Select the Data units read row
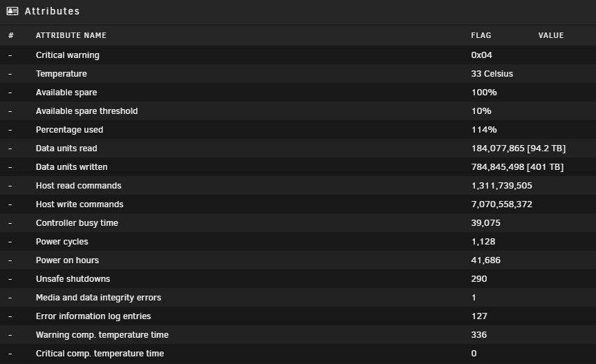The image size is (596, 364). 298,148
